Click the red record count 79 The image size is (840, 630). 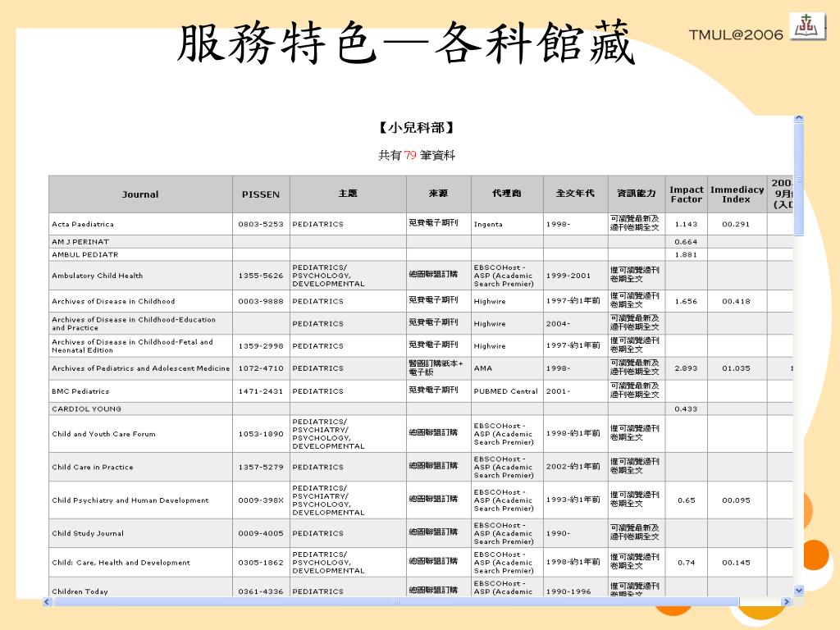[410, 155]
